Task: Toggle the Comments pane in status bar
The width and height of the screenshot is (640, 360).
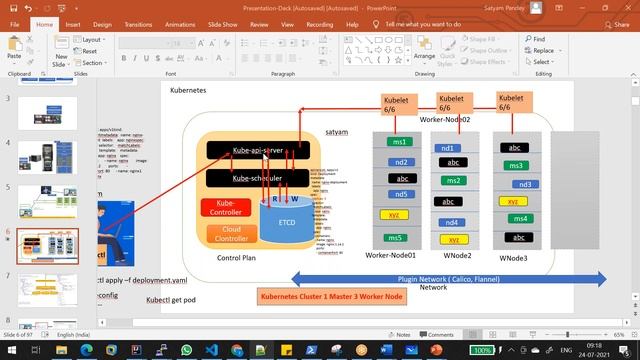Action: tap(436, 335)
